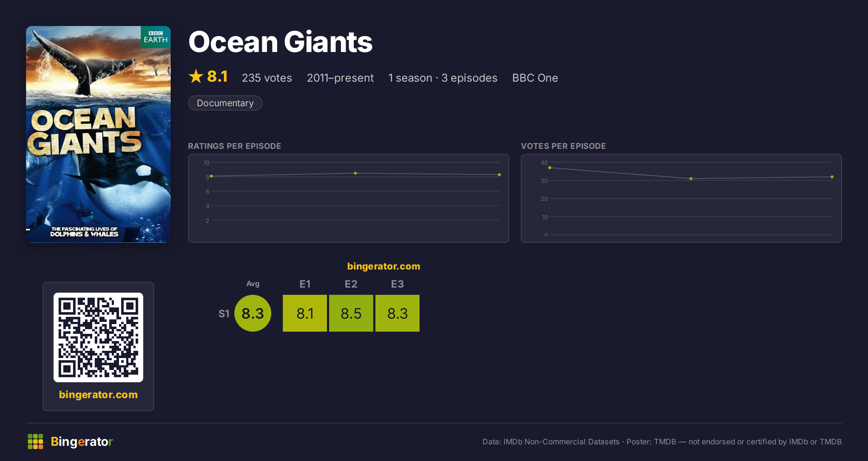Select the E2 rating tile 8.5

351,313
